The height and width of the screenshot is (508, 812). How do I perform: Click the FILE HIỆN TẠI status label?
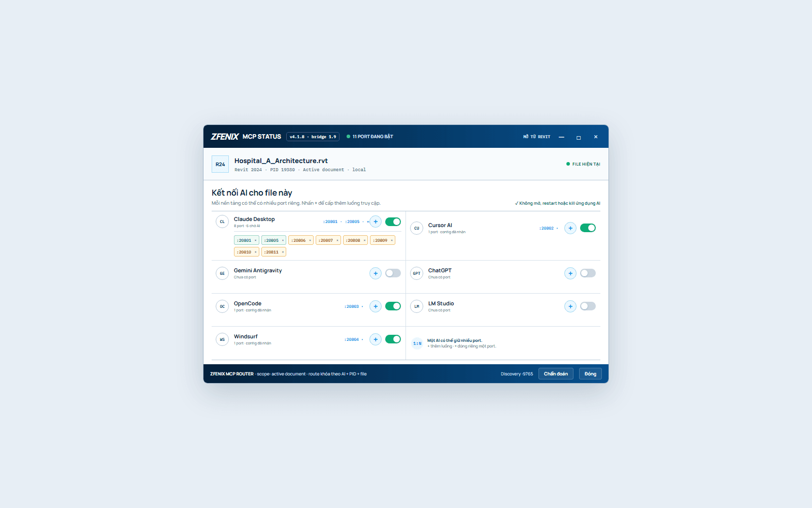click(x=583, y=164)
